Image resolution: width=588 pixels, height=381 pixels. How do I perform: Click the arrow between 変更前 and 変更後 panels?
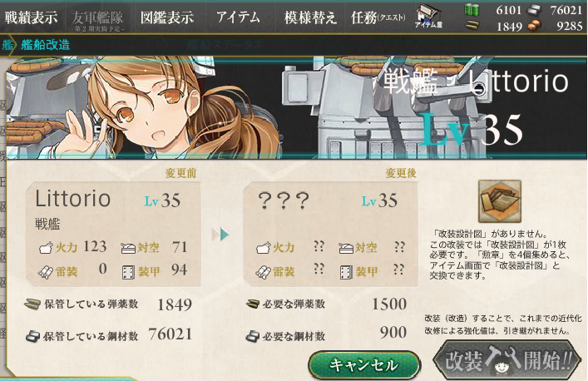pyautogui.click(x=221, y=235)
